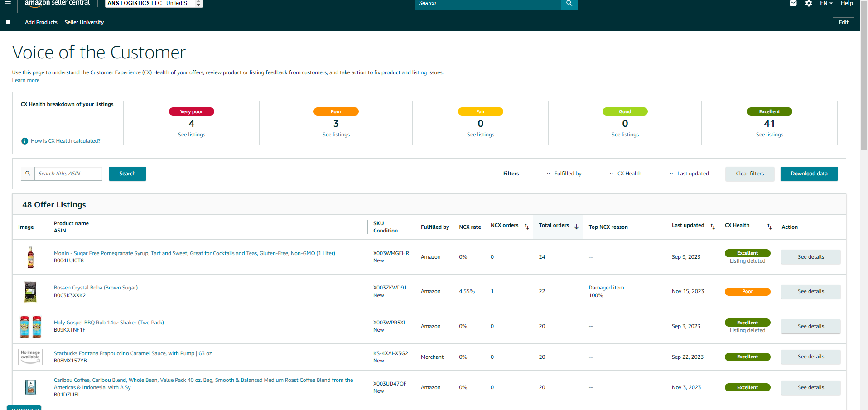Open Holy Gospel BBQ Rub product link
The height and width of the screenshot is (410, 868).
(109, 323)
